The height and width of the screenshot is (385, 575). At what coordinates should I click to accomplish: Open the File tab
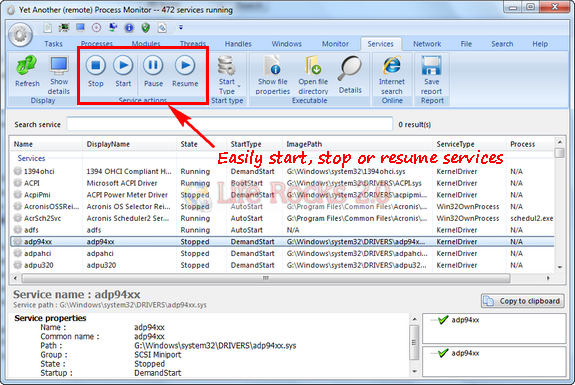coord(466,44)
